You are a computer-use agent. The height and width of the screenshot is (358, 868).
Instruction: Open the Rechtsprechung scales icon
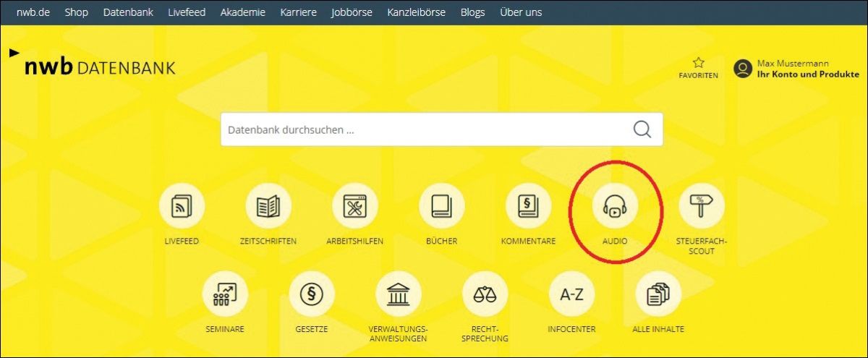pyautogui.click(x=485, y=294)
